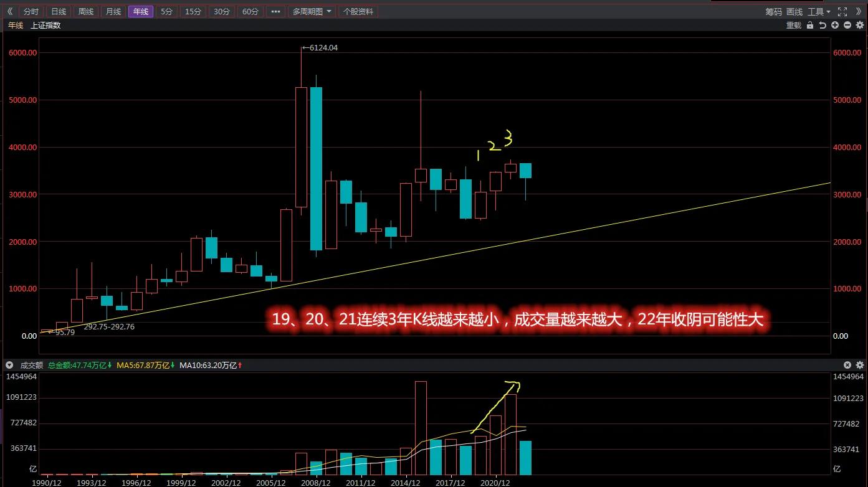Activate 画线 drawing tools
Viewport: 868px width, 487px height.
point(794,11)
